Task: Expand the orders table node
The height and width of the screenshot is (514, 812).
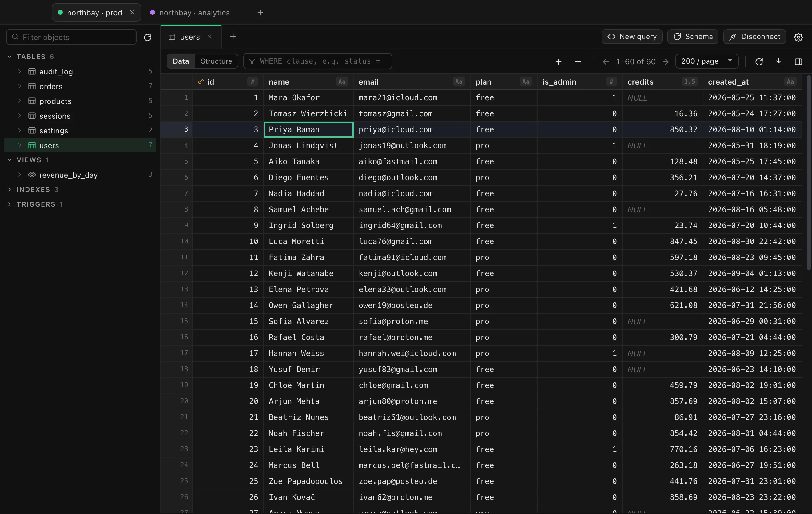Action: click(20, 86)
